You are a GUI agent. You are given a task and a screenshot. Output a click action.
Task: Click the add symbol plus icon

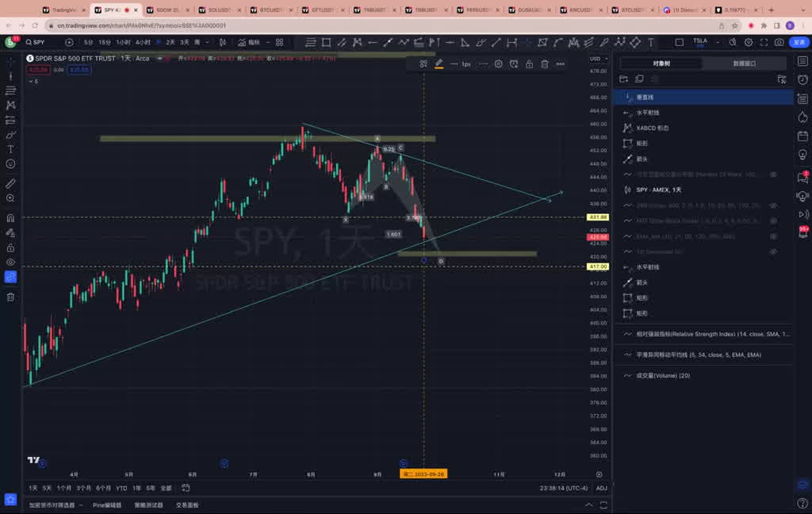(69, 42)
